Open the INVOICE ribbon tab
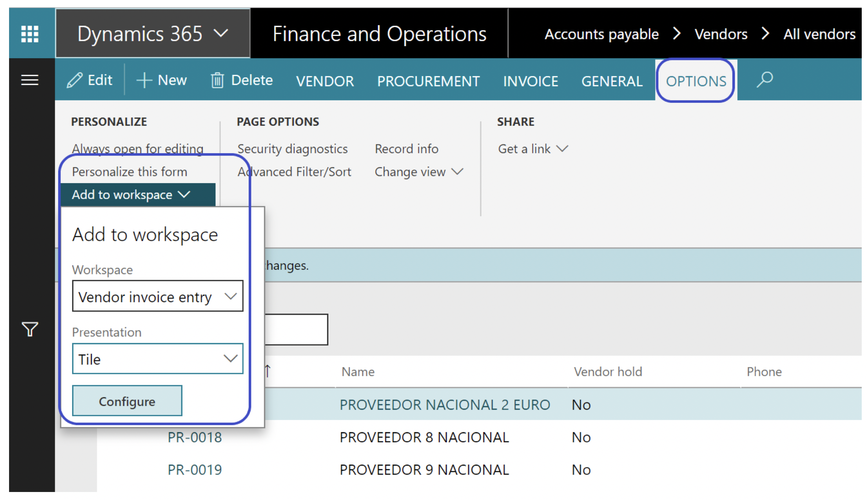Image resolution: width=868 pixels, height=500 pixels. (x=530, y=81)
